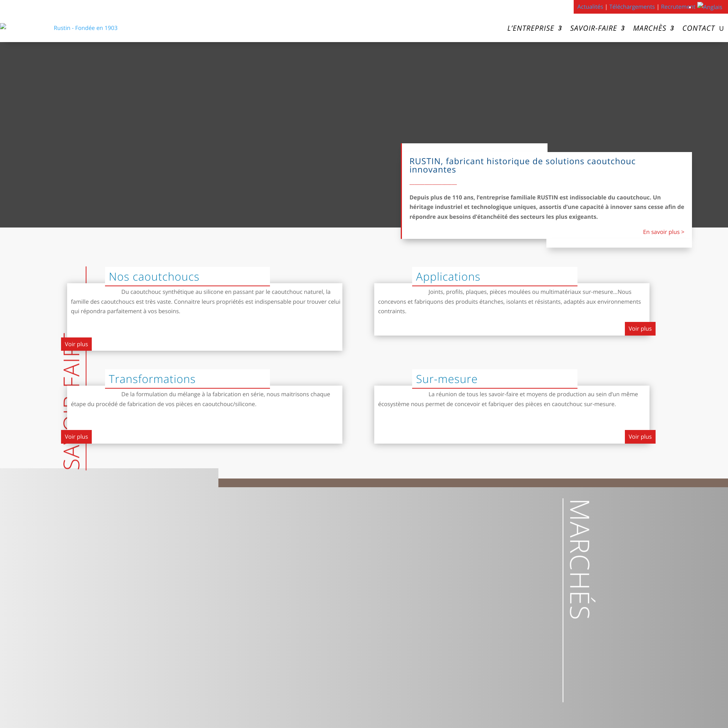Switch language via Anglais flag icon

tap(710, 6)
